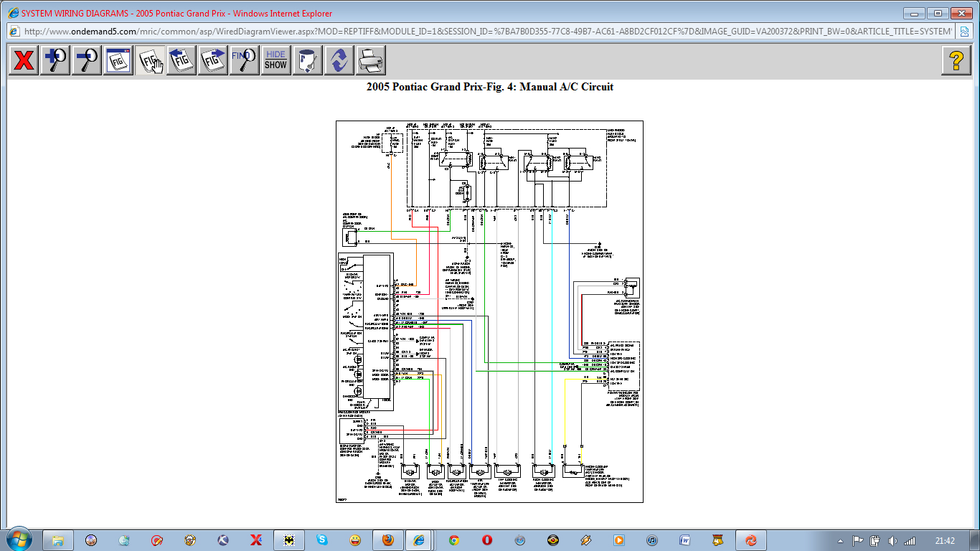
Task: Click the paint bucket color tool
Action: [x=307, y=60]
